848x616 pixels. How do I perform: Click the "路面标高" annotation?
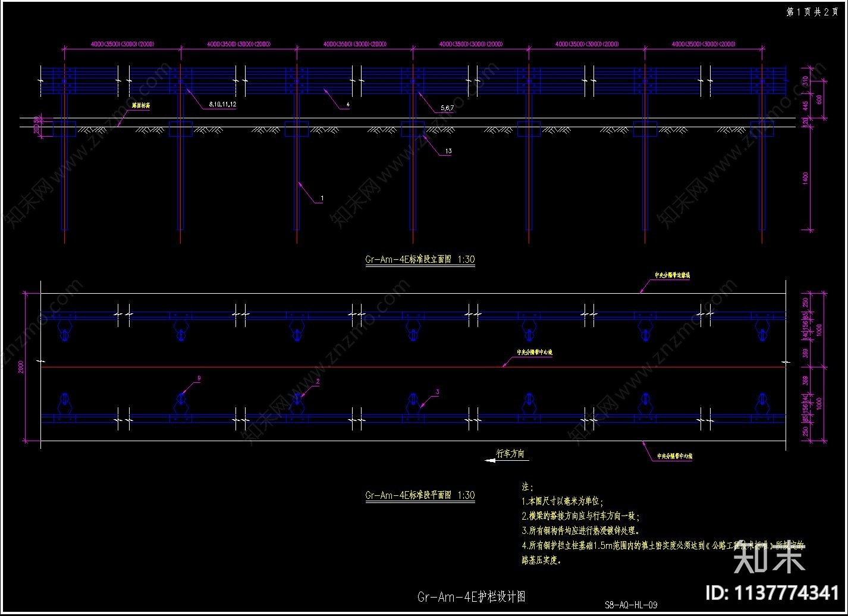click(141, 106)
